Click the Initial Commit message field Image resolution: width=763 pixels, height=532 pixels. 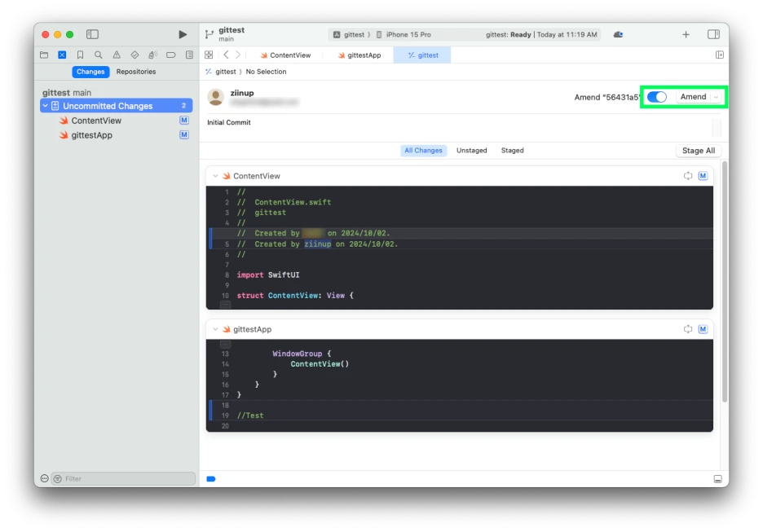pyautogui.click(x=459, y=127)
